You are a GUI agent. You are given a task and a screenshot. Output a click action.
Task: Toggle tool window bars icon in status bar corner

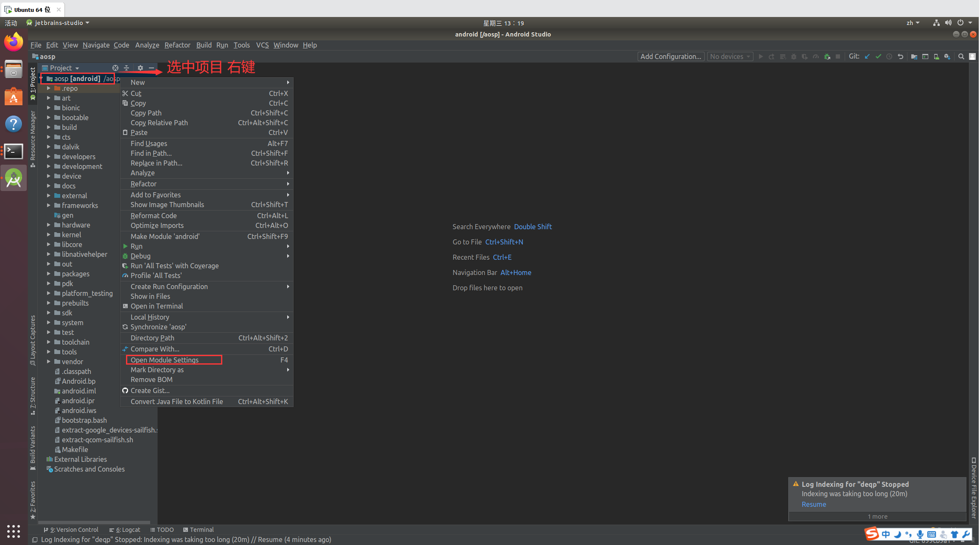point(35,540)
